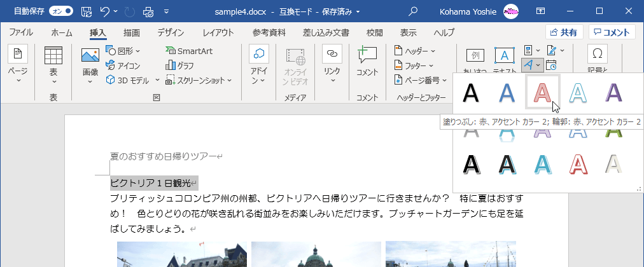The image size is (644, 267).
Task: Click the 記号と Omega symbol icon
Action: pyautogui.click(x=597, y=53)
